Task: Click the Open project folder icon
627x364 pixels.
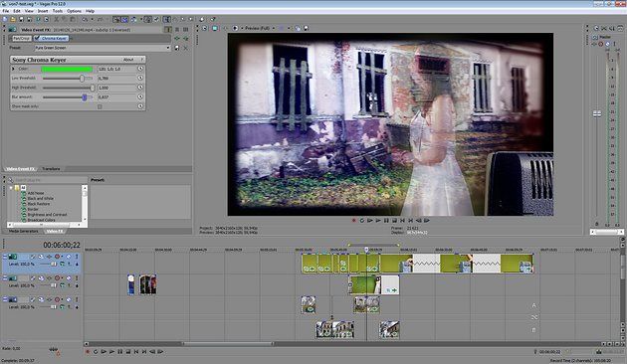Action: pyautogui.click(x=13, y=19)
